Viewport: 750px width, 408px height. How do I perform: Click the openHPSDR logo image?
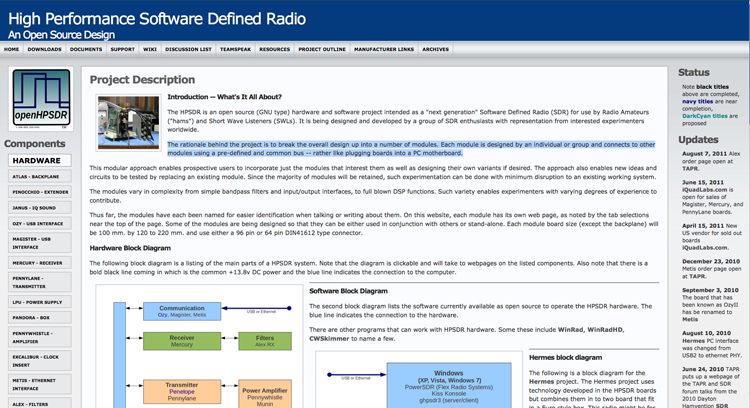point(40,99)
